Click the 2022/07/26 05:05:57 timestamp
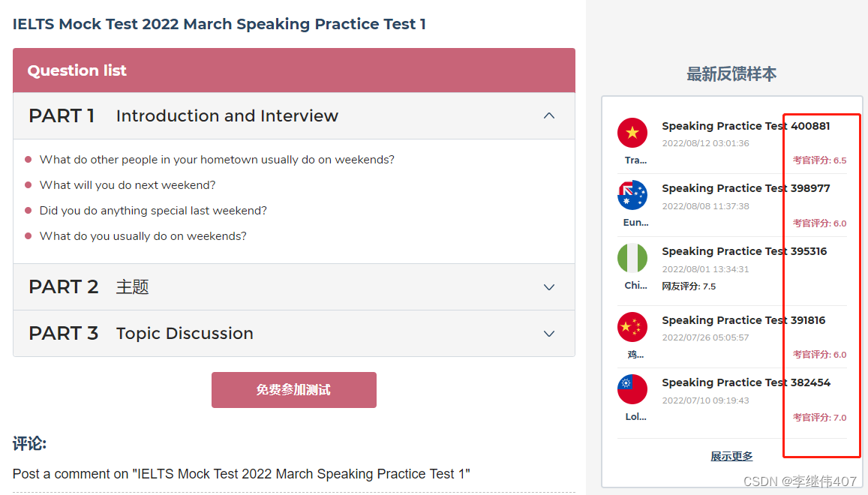This screenshot has width=868, height=495. coord(705,337)
